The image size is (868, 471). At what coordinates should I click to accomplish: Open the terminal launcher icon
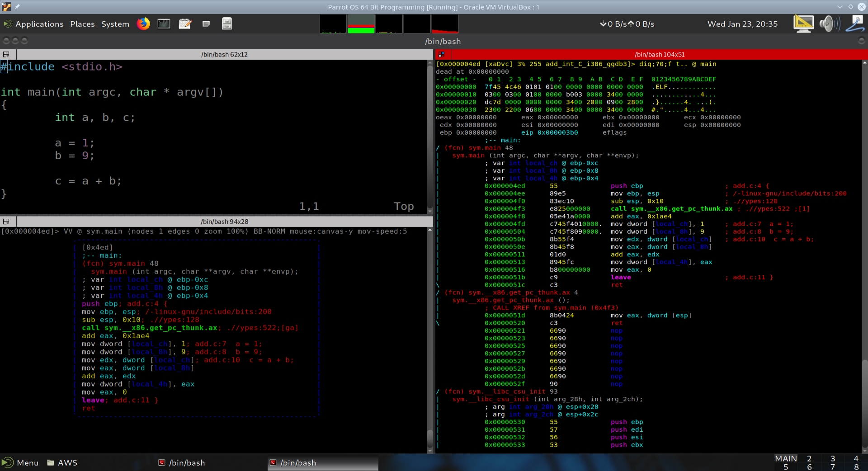pyautogui.click(x=164, y=24)
